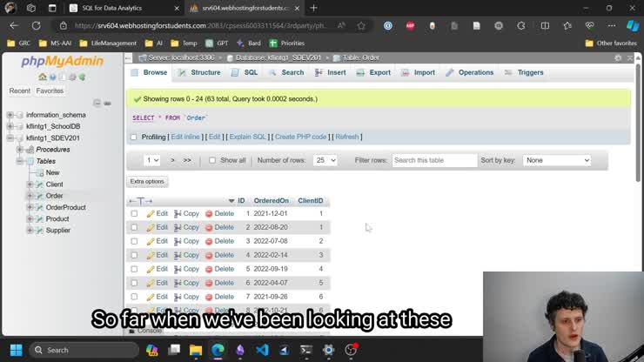
Task: Select the checkbox for row ID 4
Action: click(x=134, y=256)
